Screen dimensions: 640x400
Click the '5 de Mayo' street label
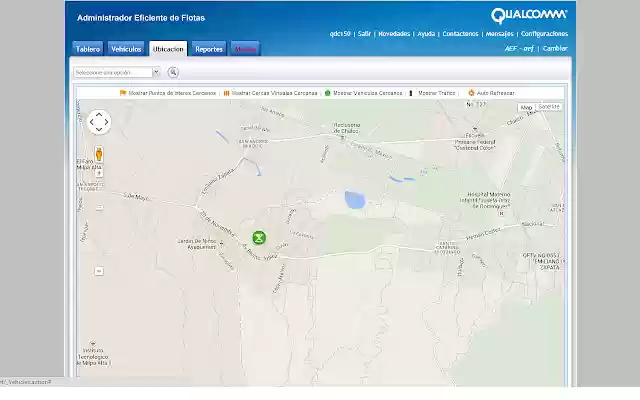136,197
